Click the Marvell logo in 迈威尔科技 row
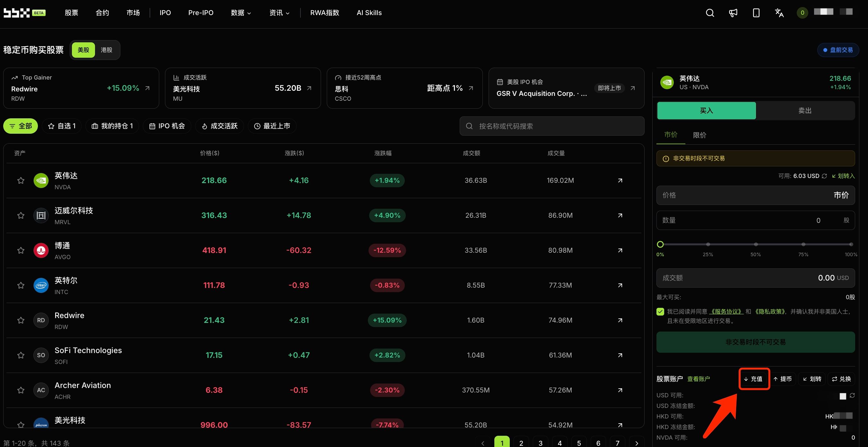The height and width of the screenshot is (447, 868). pyautogui.click(x=41, y=215)
